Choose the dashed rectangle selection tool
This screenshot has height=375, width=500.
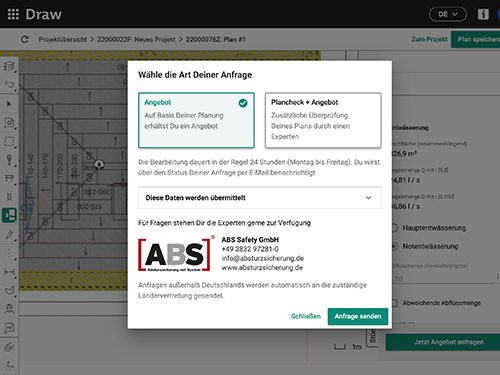(x=9, y=141)
